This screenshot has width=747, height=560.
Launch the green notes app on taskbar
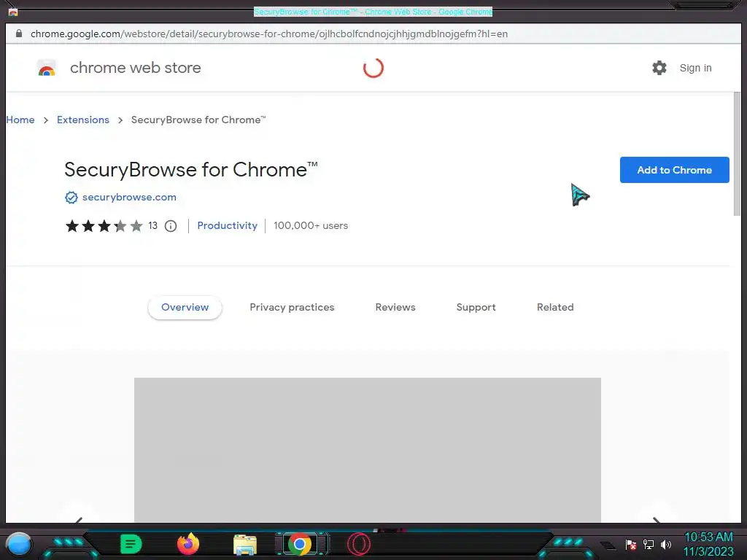pos(131,544)
